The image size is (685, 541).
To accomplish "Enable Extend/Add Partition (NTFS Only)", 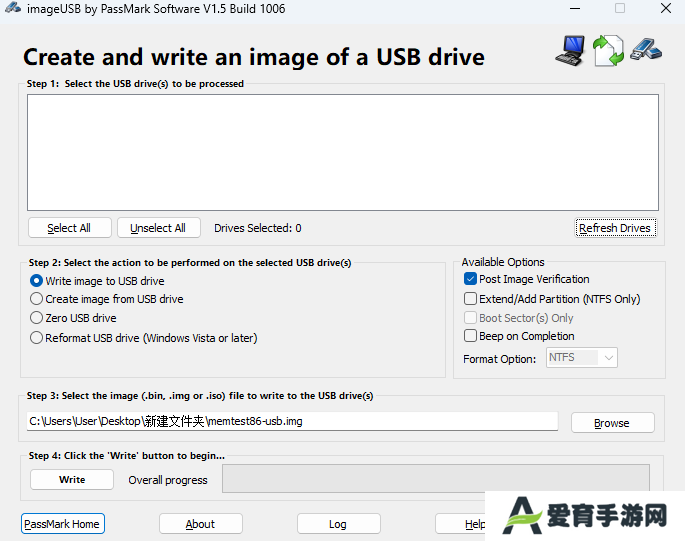I will [470, 299].
